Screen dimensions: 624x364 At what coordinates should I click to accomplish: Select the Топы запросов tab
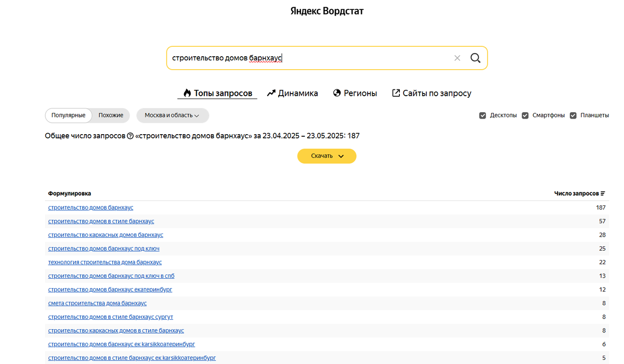217,93
